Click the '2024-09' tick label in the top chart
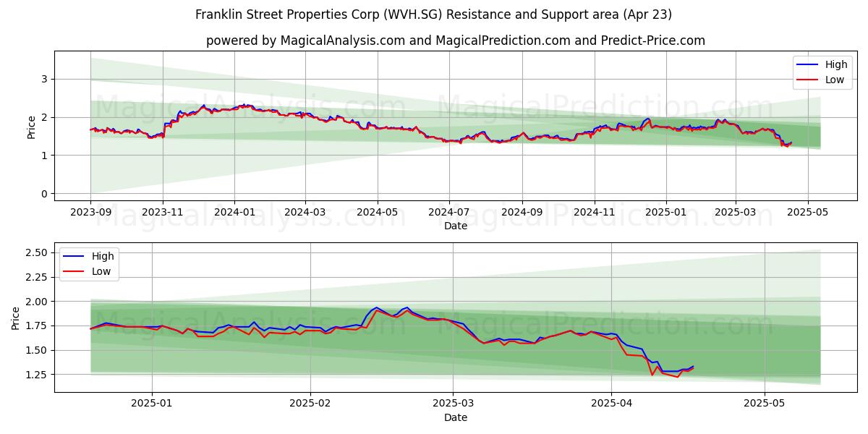868x434 pixels. tap(522, 213)
